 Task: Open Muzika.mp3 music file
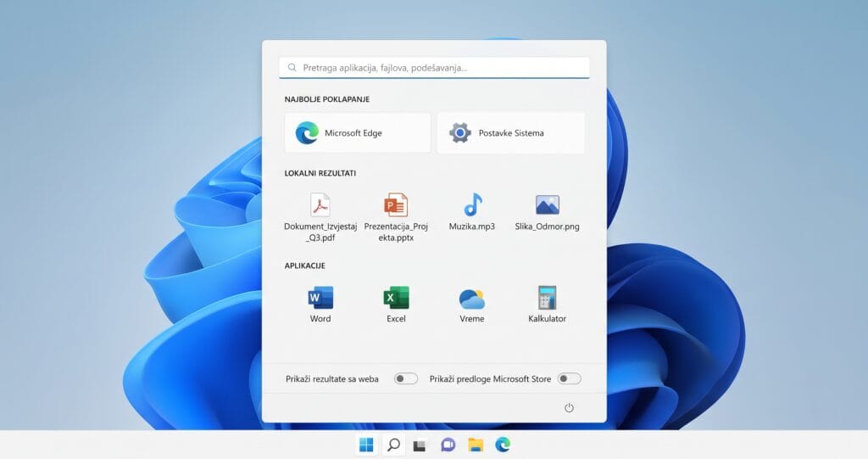click(x=472, y=204)
